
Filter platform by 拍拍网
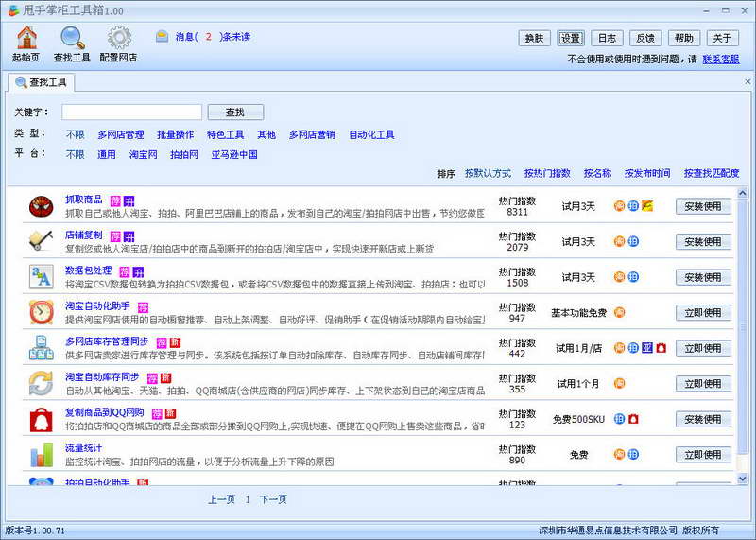184,154
